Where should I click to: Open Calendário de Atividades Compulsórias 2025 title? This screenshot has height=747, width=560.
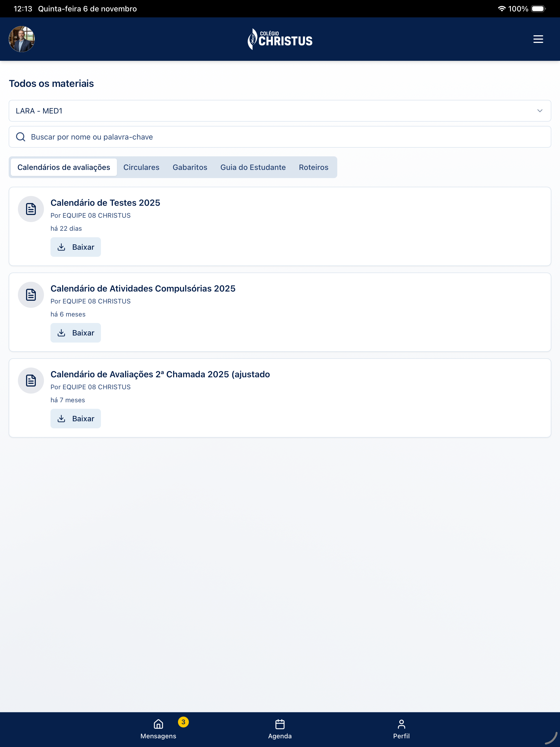click(143, 288)
